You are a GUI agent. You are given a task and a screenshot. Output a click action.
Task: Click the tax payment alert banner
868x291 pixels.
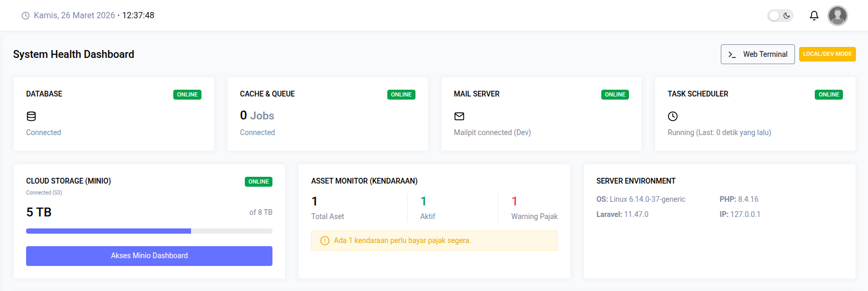pos(434,240)
